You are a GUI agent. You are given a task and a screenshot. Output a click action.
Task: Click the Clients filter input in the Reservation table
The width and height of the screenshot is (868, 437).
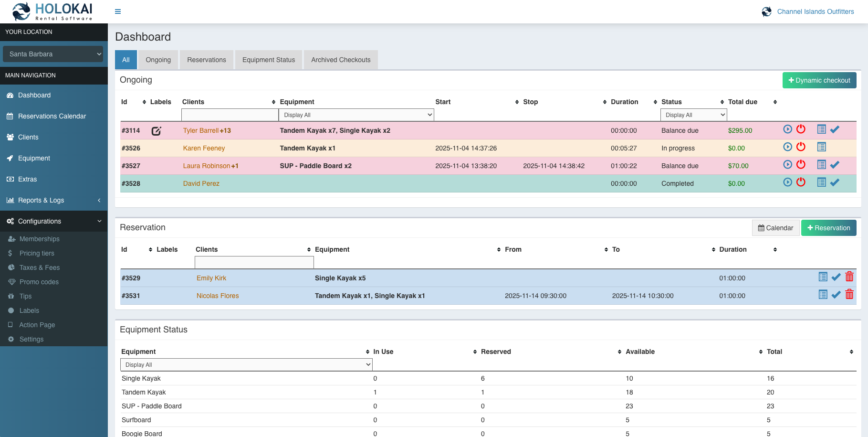[x=254, y=262]
